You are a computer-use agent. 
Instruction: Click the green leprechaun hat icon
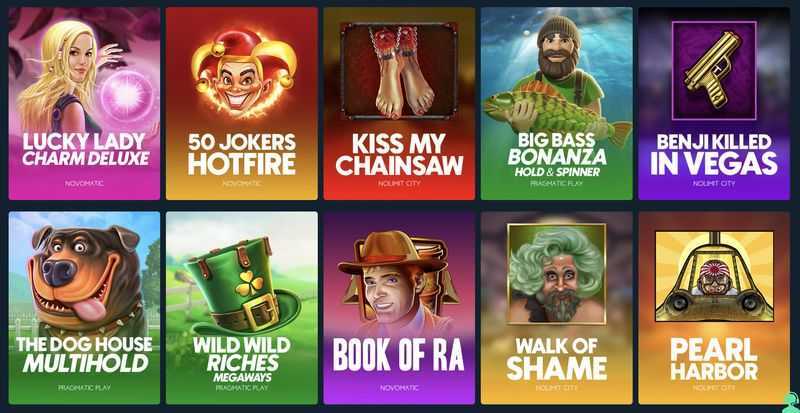click(242, 286)
